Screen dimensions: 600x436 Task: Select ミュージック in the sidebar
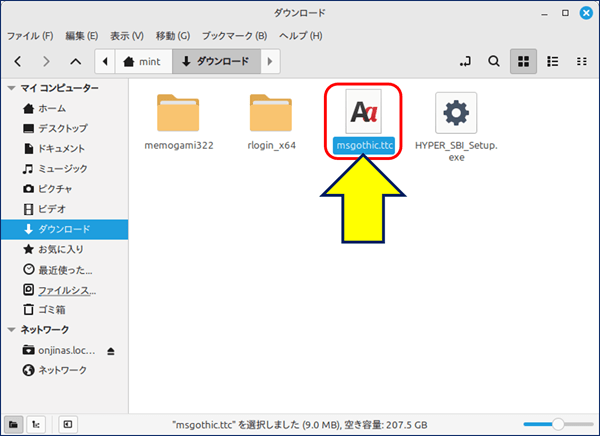pyautogui.click(x=64, y=169)
